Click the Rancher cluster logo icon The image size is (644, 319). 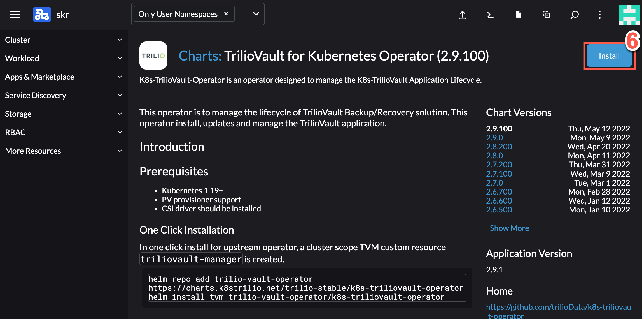coord(42,15)
